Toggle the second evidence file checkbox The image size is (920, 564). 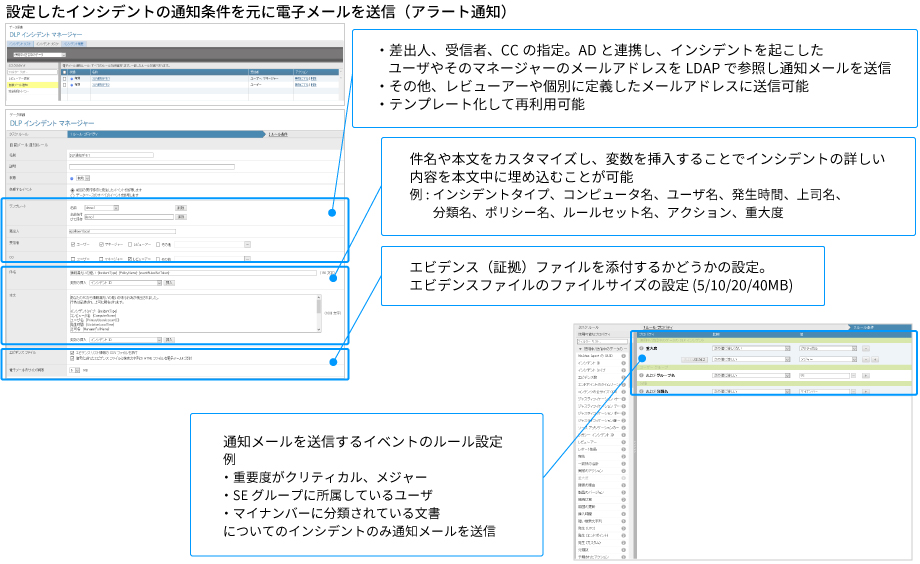[x=72, y=359]
